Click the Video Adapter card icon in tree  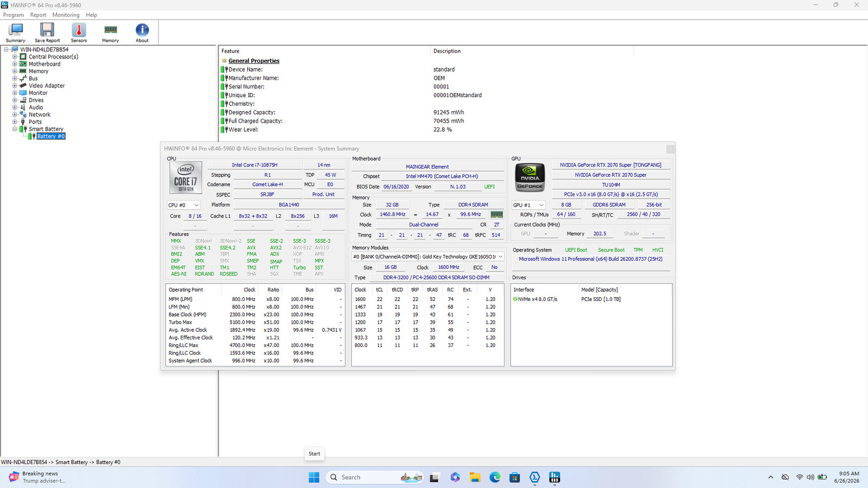pyautogui.click(x=23, y=86)
